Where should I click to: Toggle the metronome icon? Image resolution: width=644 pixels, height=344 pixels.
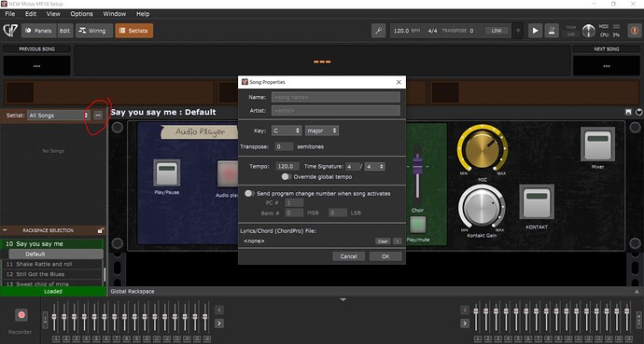(x=552, y=31)
